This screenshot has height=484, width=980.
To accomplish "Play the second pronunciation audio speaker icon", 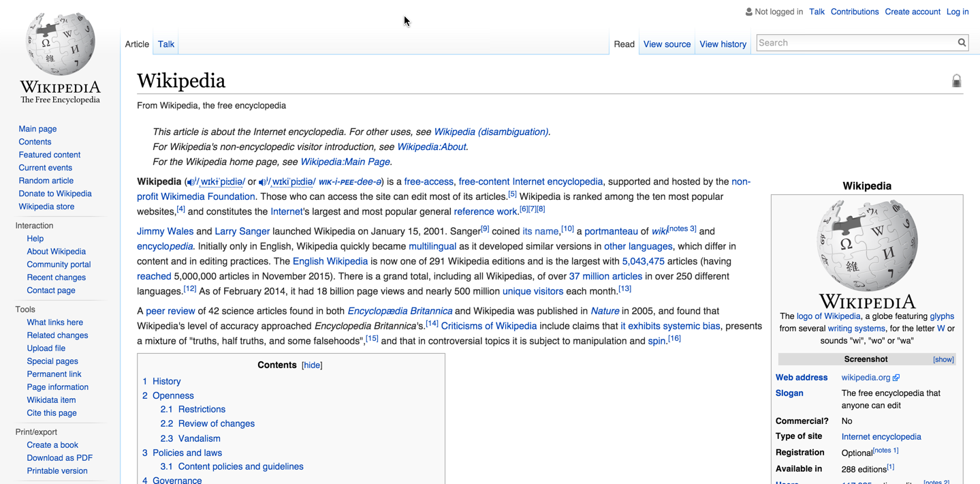I will pyautogui.click(x=262, y=182).
